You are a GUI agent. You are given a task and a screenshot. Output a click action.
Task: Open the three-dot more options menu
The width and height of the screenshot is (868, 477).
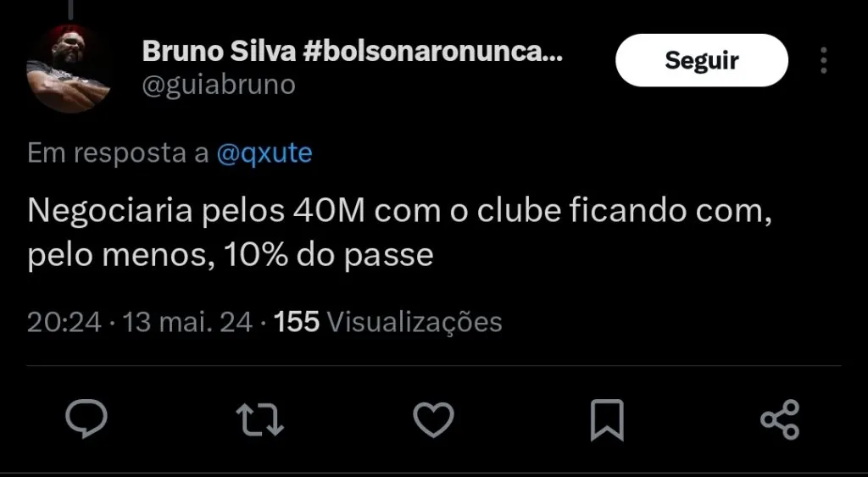pos(823,60)
